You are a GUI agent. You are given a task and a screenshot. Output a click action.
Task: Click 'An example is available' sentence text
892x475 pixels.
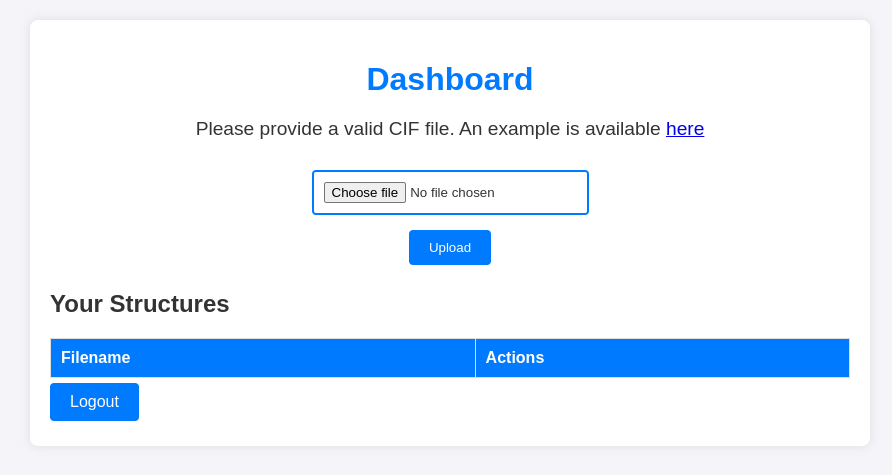(560, 129)
